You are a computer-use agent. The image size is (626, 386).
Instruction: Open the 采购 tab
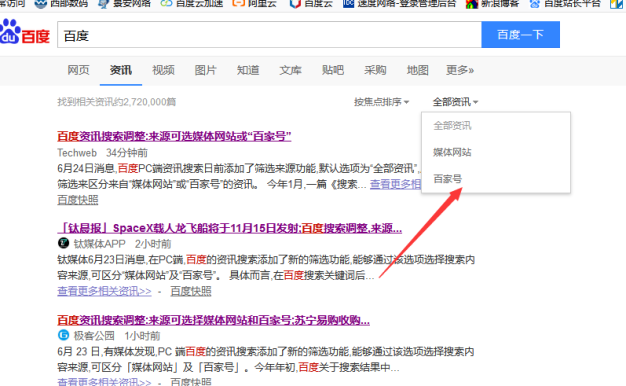click(375, 70)
